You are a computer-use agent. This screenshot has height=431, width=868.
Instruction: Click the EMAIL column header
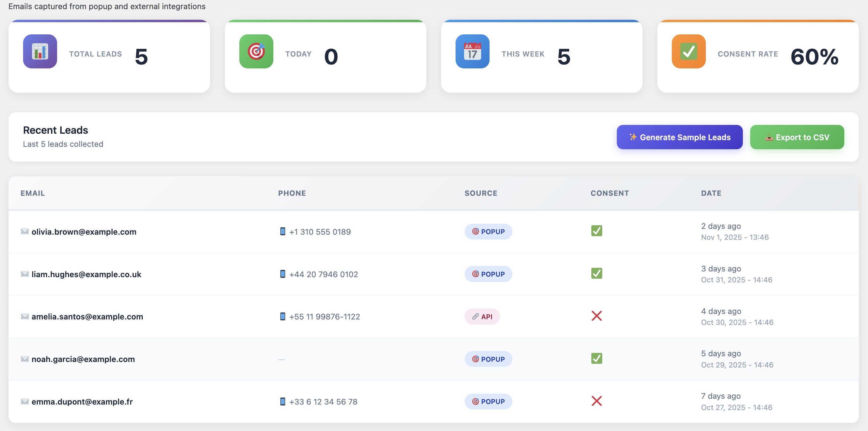(x=33, y=193)
